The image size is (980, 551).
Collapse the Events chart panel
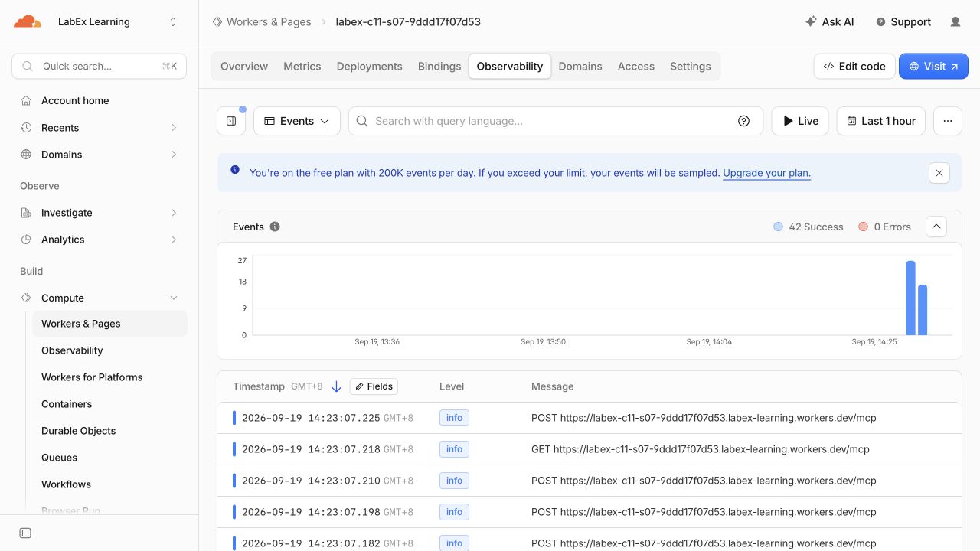pyautogui.click(x=936, y=227)
